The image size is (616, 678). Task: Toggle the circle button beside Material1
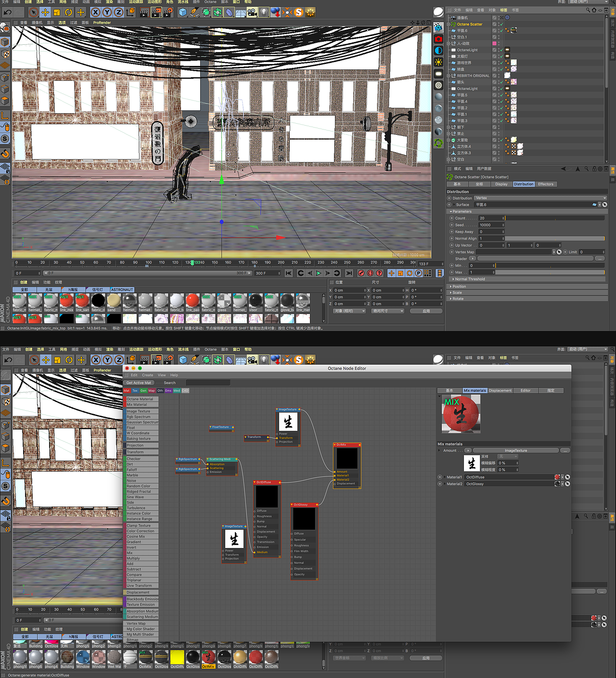pos(440,477)
